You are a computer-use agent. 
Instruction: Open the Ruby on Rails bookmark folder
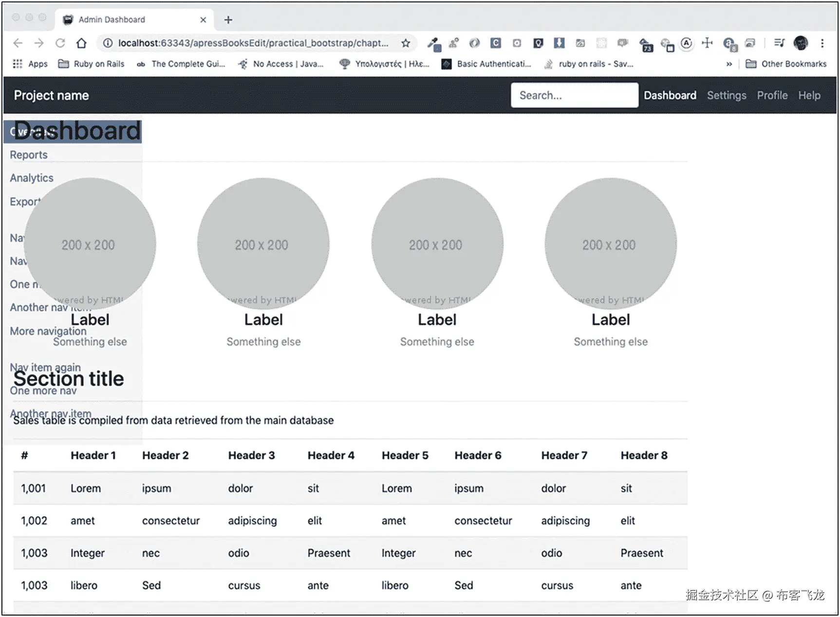91,64
